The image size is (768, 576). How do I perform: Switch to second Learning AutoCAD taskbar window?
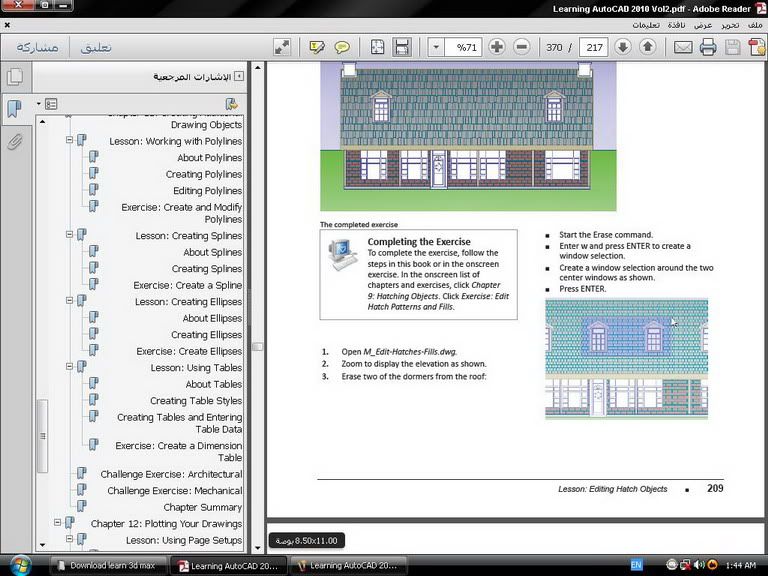[348, 566]
